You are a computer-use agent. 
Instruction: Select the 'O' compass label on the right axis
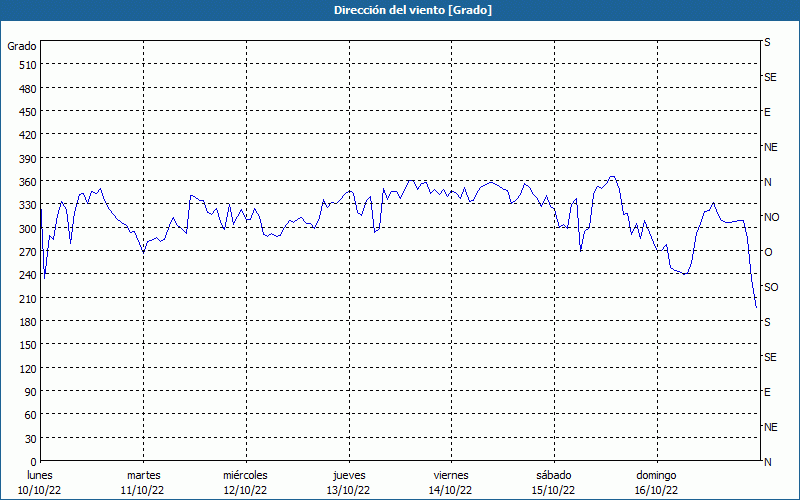coord(768,252)
